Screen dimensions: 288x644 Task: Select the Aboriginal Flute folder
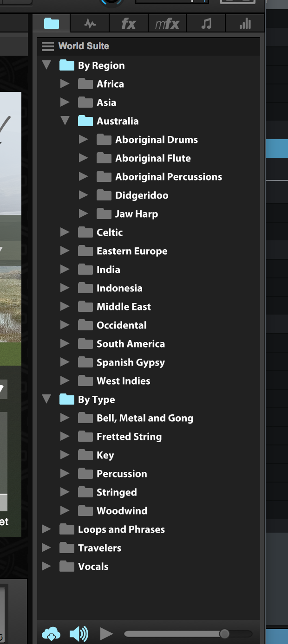[x=152, y=158]
